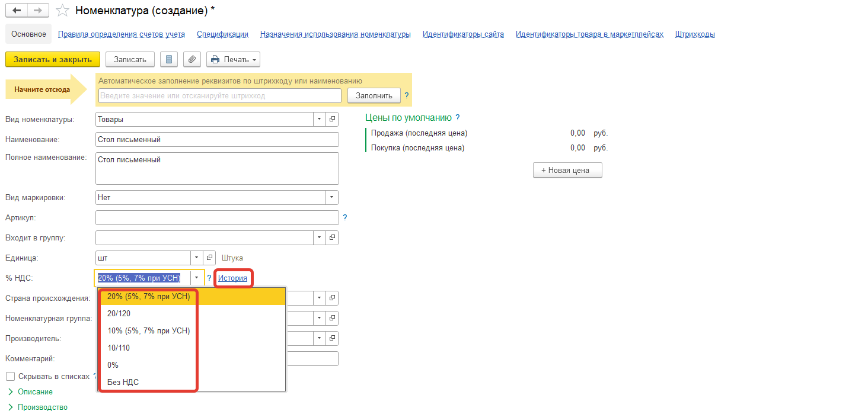This screenshot has width=868, height=411.
Task: Switch to the Штрихкоды tab
Action: [694, 34]
